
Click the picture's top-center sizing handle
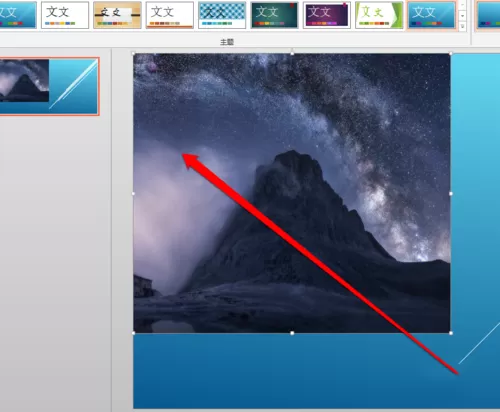coord(292,54)
